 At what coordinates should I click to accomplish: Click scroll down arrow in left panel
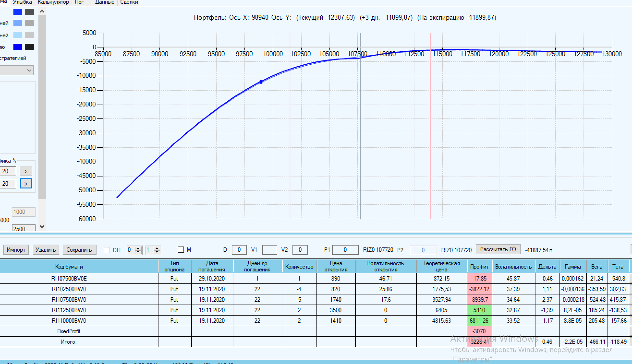pos(42,227)
